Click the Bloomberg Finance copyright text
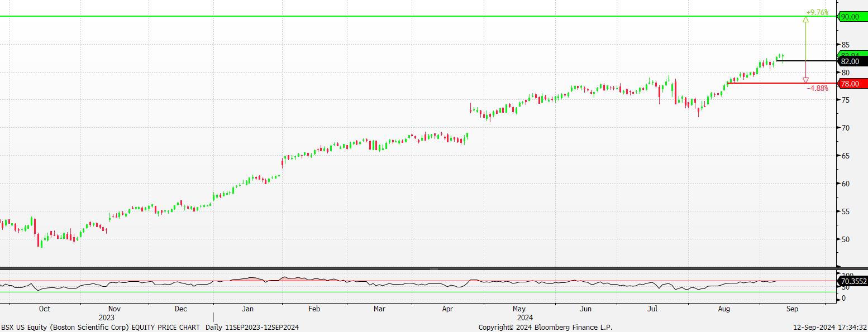 [545, 328]
